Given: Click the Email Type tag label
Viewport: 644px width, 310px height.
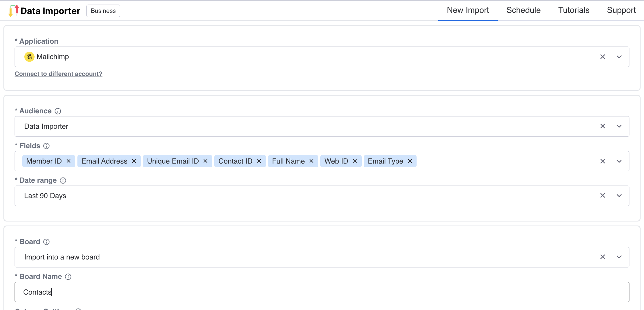Looking at the screenshot, I should tap(385, 161).
